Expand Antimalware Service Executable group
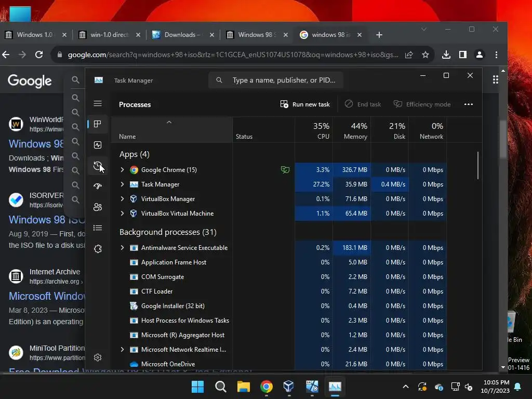The width and height of the screenshot is (532, 399). pyautogui.click(x=123, y=248)
